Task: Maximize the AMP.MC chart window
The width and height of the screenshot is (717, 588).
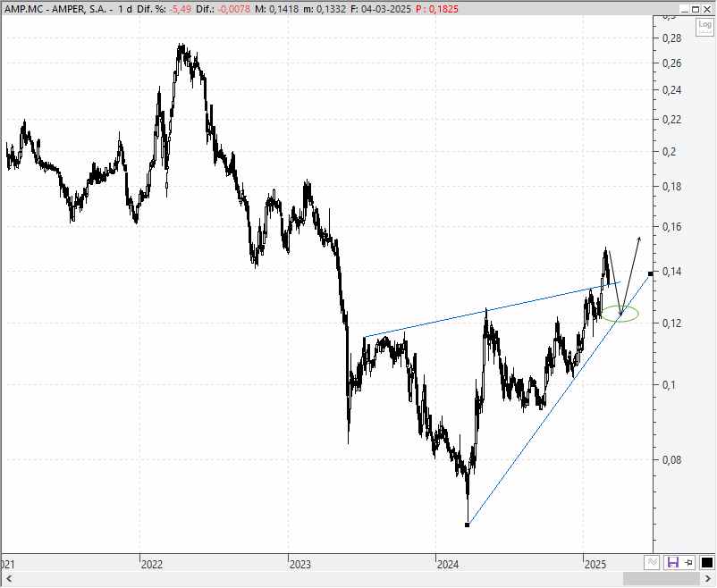Action: coord(696,9)
